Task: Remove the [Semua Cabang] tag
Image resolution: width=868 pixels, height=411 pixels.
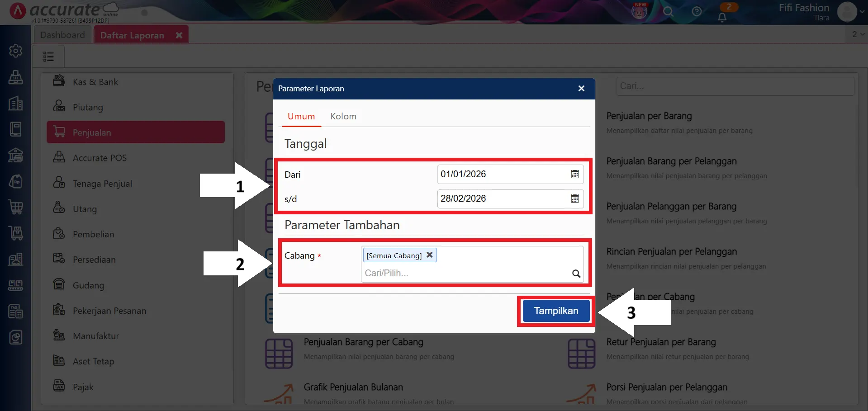Action: click(430, 255)
